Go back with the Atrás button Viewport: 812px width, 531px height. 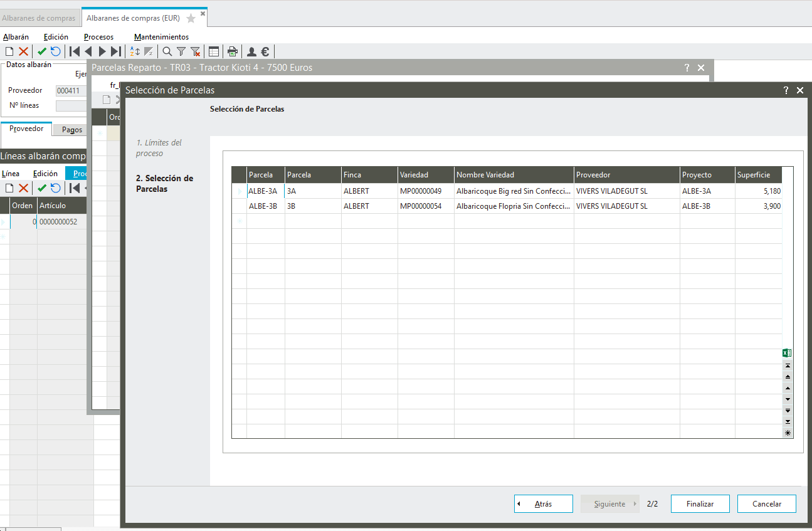[x=543, y=504]
